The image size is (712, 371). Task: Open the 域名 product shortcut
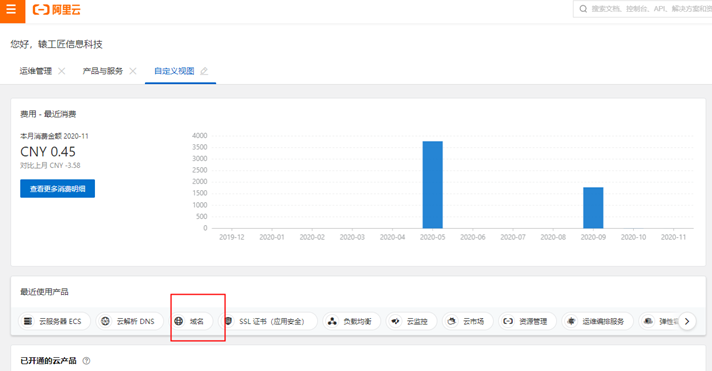191,321
